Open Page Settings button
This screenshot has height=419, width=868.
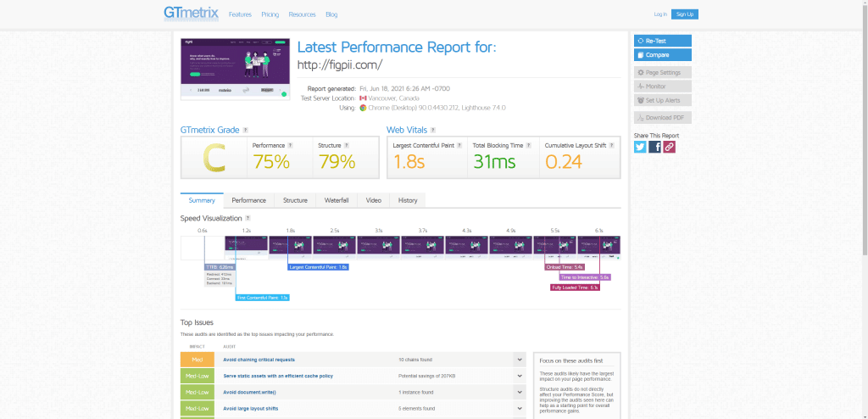click(663, 73)
